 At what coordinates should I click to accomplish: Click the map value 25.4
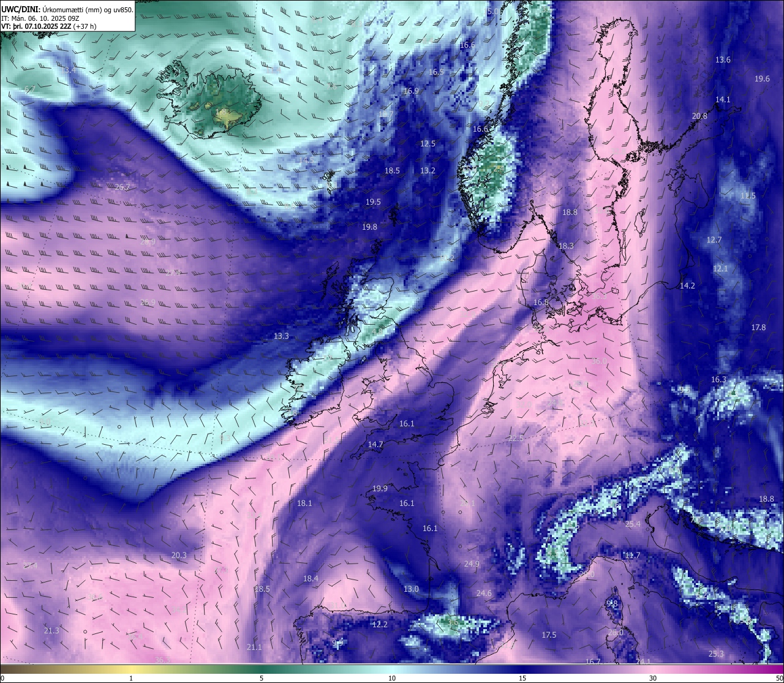[633, 524]
